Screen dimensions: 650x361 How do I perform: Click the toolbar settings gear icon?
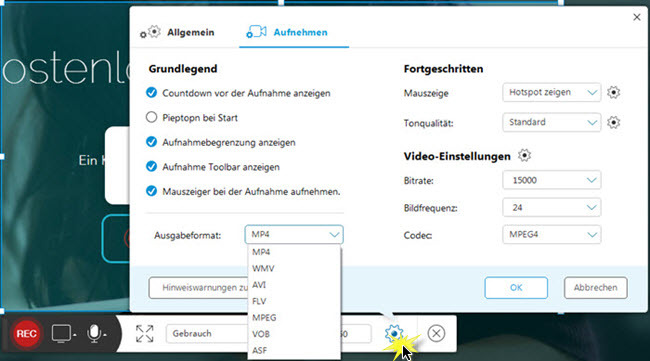point(393,333)
